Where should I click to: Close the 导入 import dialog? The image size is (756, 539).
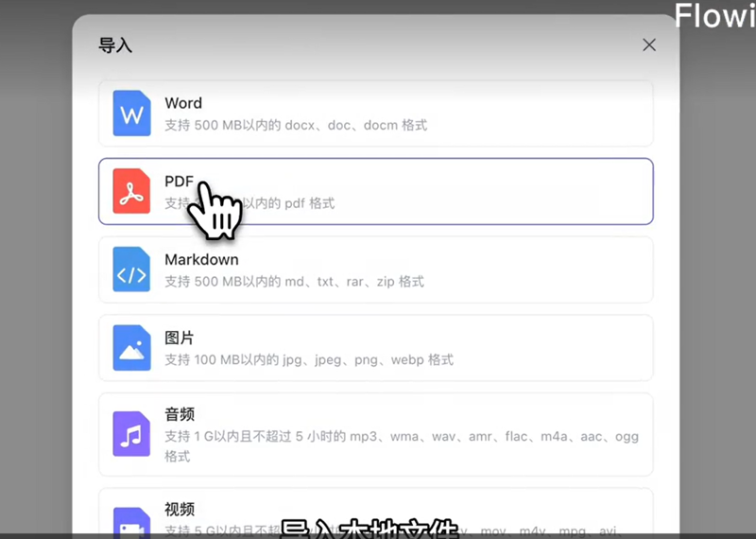649,44
